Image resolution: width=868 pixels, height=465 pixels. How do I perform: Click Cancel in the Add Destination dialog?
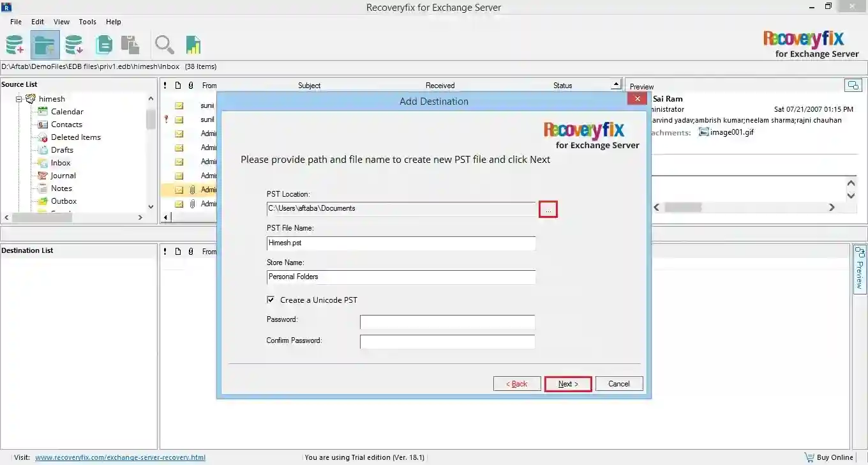(619, 384)
